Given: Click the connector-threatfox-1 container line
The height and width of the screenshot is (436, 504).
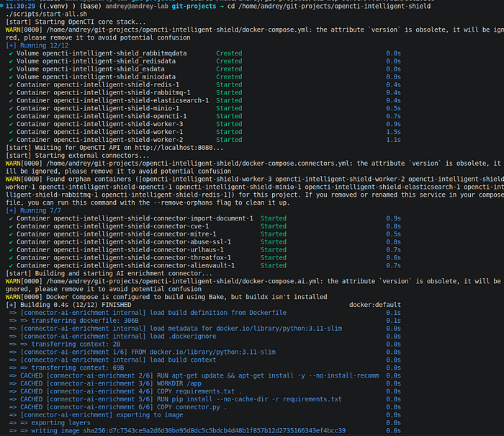Looking at the screenshot, I should [x=204, y=258].
